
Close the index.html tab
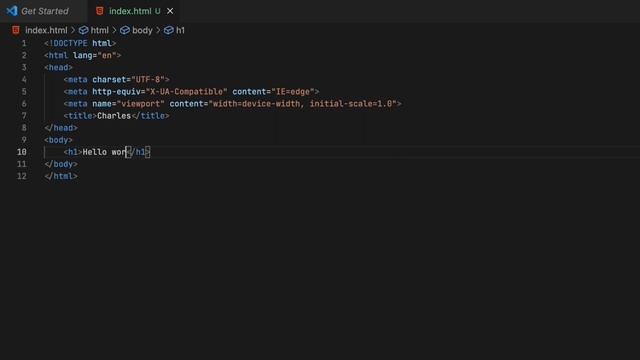pos(170,11)
